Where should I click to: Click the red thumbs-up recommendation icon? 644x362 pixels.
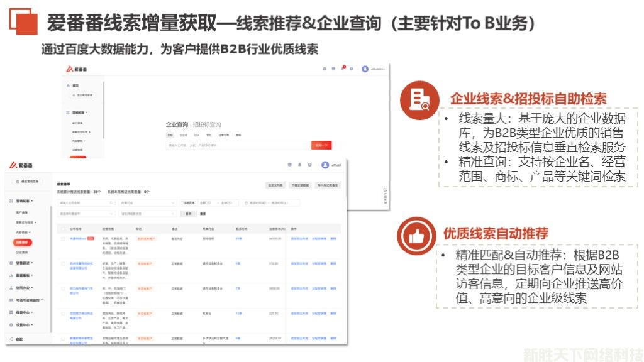click(415, 236)
